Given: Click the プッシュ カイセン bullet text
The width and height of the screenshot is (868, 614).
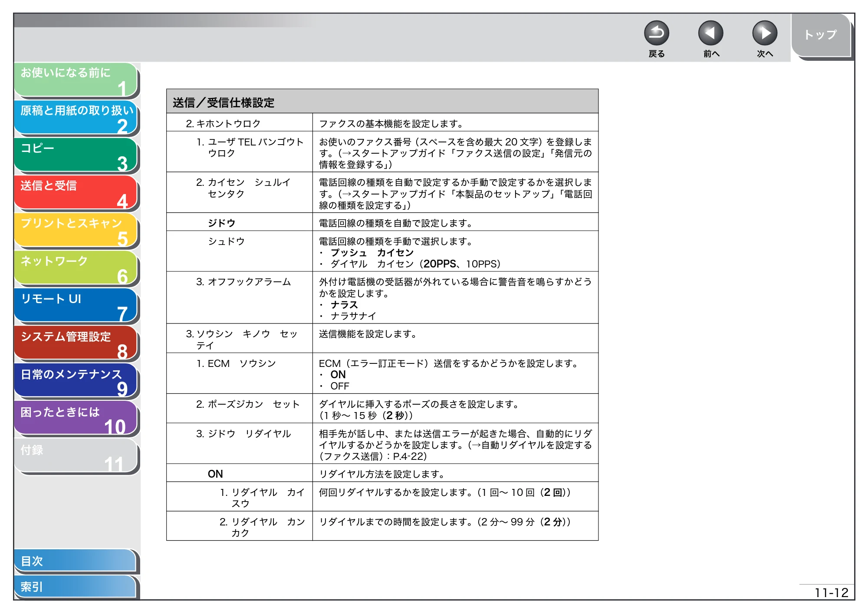Looking at the screenshot, I should (x=372, y=253).
